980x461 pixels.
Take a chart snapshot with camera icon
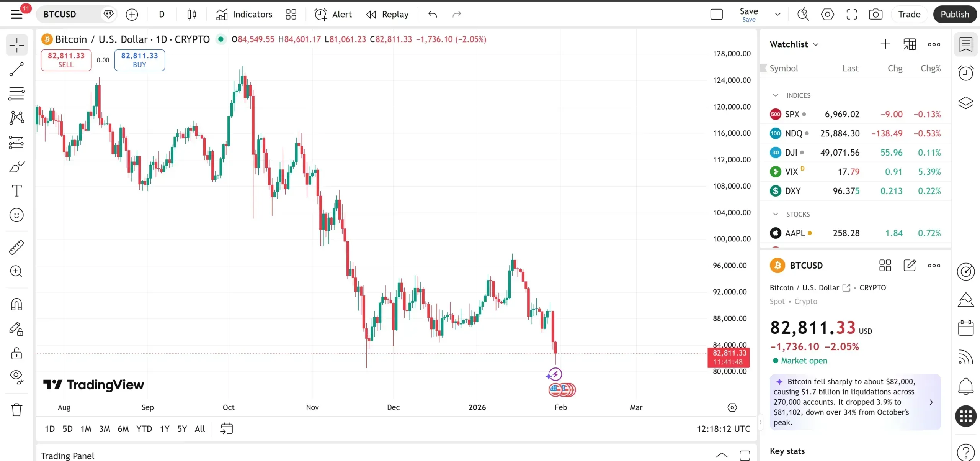click(x=875, y=15)
